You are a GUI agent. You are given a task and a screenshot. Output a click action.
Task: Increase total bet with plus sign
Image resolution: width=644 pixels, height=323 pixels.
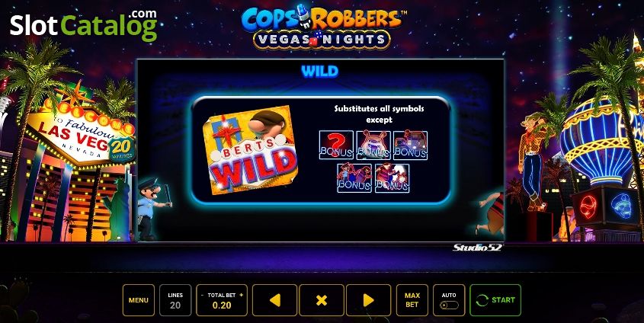pos(241,295)
